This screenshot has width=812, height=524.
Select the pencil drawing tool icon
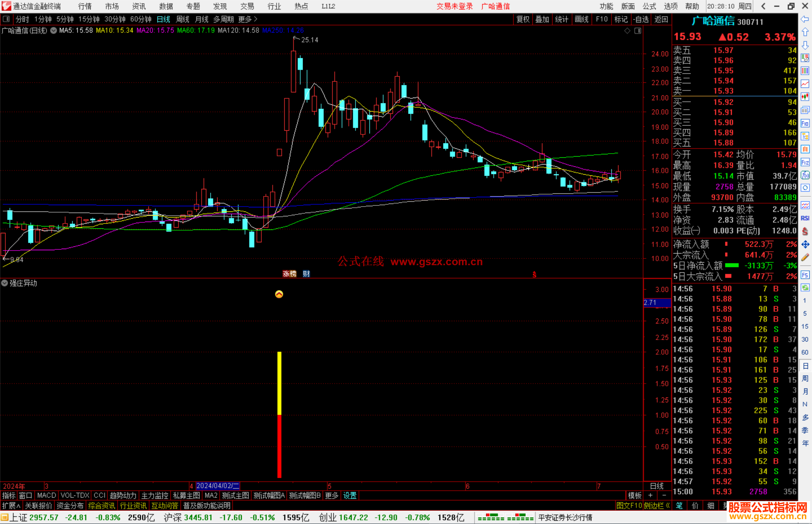coord(805,257)
